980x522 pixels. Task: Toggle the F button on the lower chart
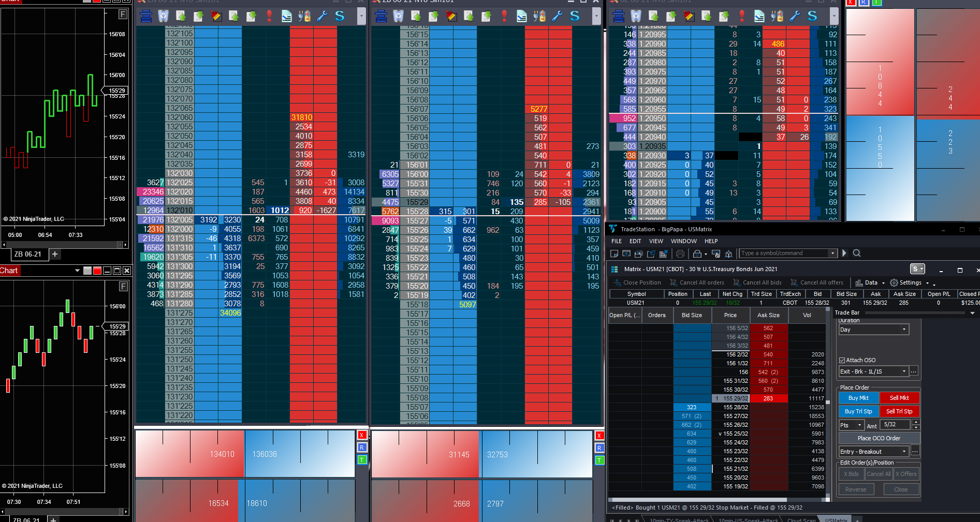coord(123,287)
